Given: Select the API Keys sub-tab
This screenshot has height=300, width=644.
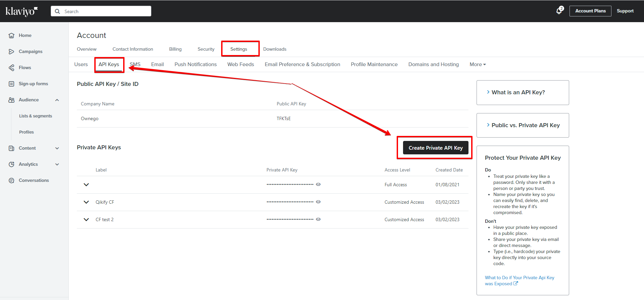Looking at the screenshot, I should coord(109,64).
